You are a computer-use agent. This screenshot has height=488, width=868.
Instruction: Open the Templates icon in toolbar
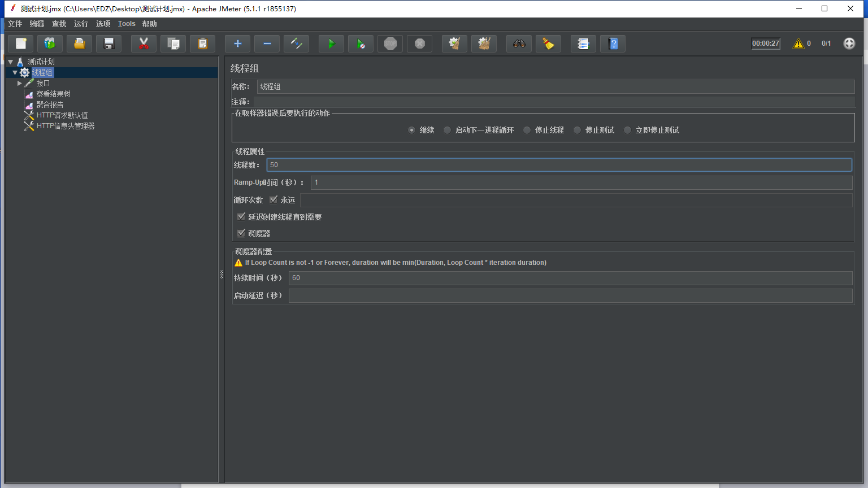(50, 43)
